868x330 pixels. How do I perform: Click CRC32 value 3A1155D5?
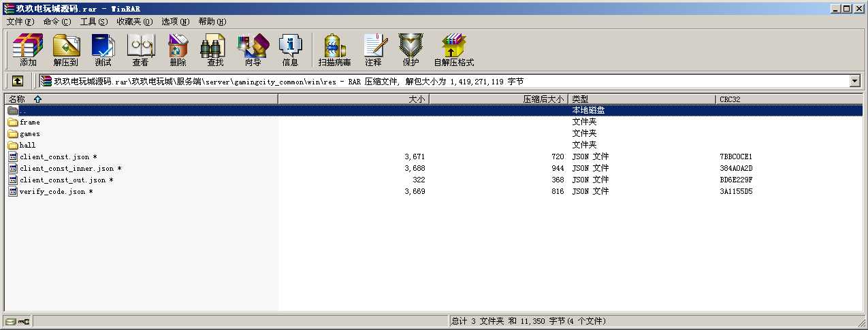[736, 192]
